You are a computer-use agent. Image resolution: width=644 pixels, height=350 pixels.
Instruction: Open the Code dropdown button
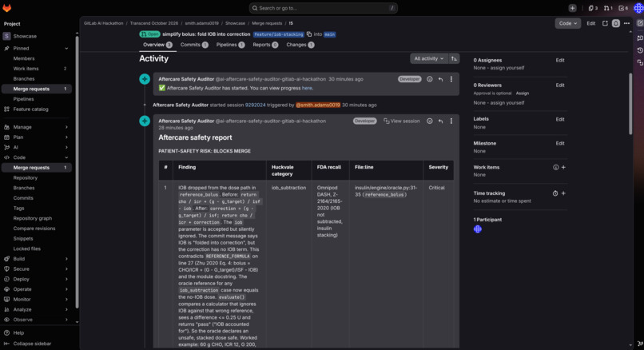point(567,23)
